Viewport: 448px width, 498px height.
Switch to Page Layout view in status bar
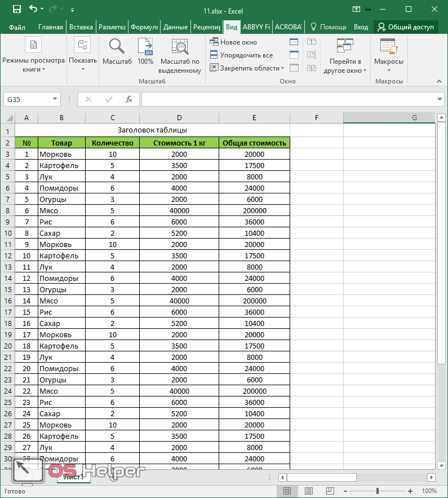tap(309, 491)
